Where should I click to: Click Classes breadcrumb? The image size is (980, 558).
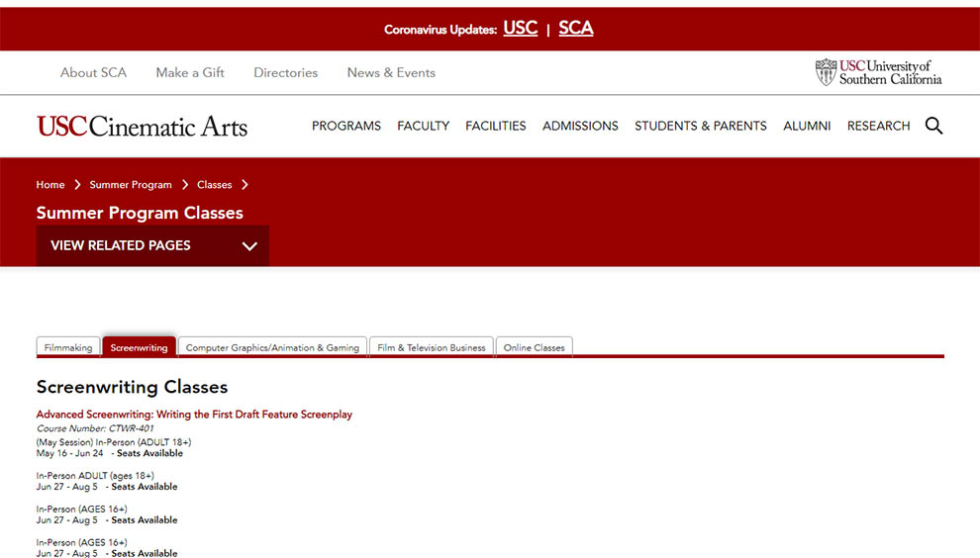(x=215, y=184)
